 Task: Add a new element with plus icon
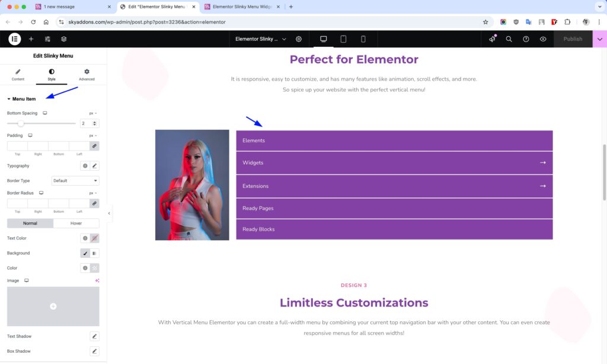31,39
